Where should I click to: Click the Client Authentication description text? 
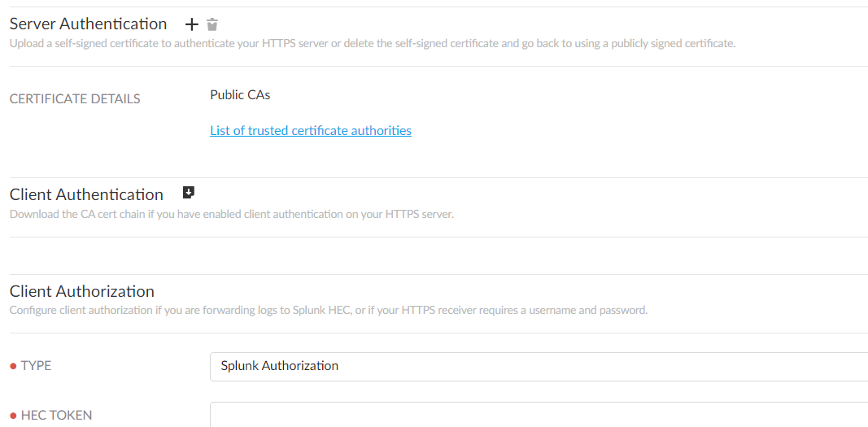click(231, 215)
